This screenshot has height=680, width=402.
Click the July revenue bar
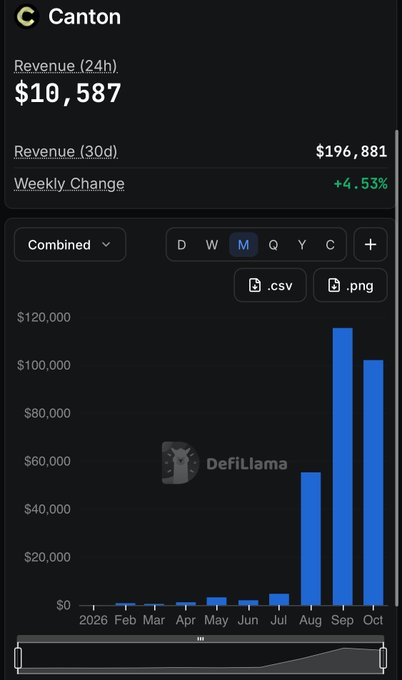[x=279, y=599]
